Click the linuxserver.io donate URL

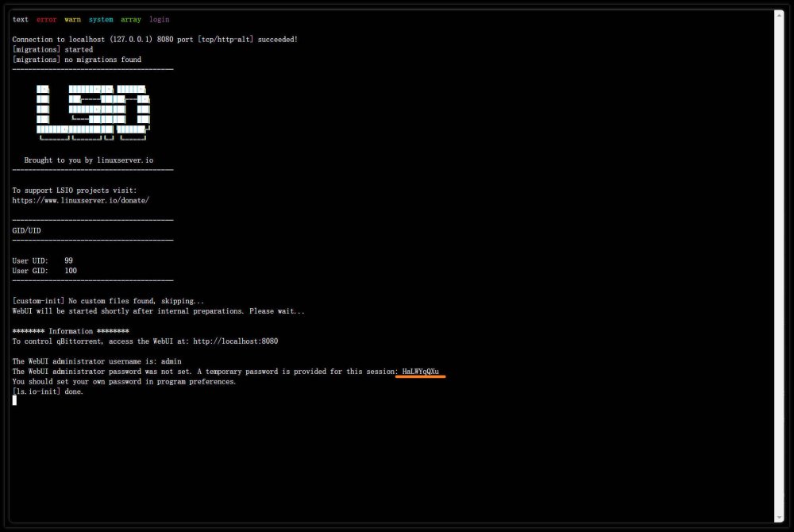pos(80,200)
